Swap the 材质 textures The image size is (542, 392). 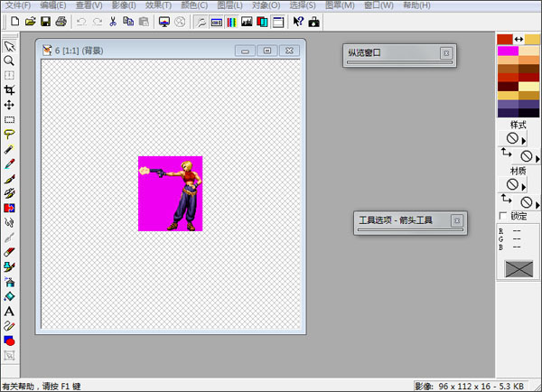click(506, 199)
